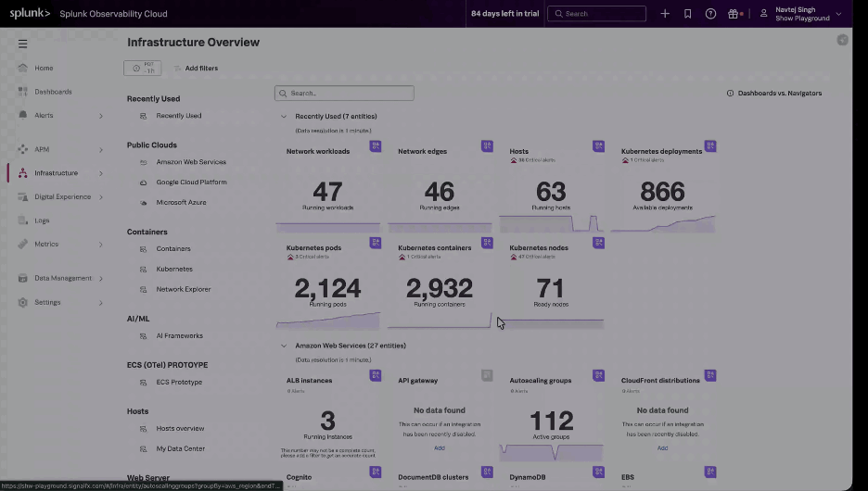Go to Metrics in the sidebar
The width and height of the screenshot is (868, 491).
(x=46, y=245)
